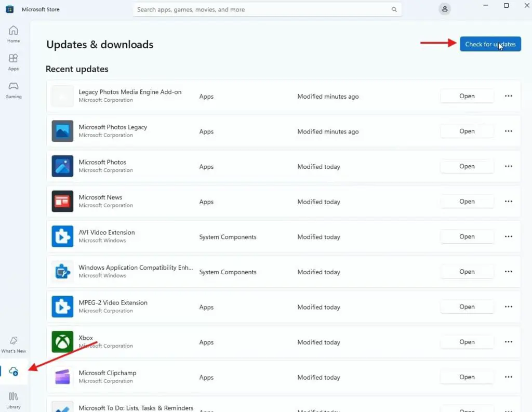
Task: Select the What's New sidebar icon
Action: 13,343
